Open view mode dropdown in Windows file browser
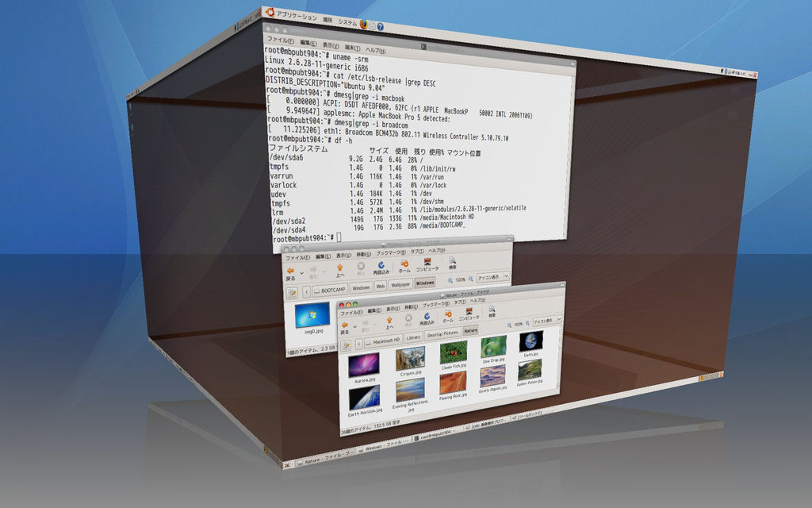Image resolution: width=812 pixels, height=508 pixels. (x=492, y=277)
